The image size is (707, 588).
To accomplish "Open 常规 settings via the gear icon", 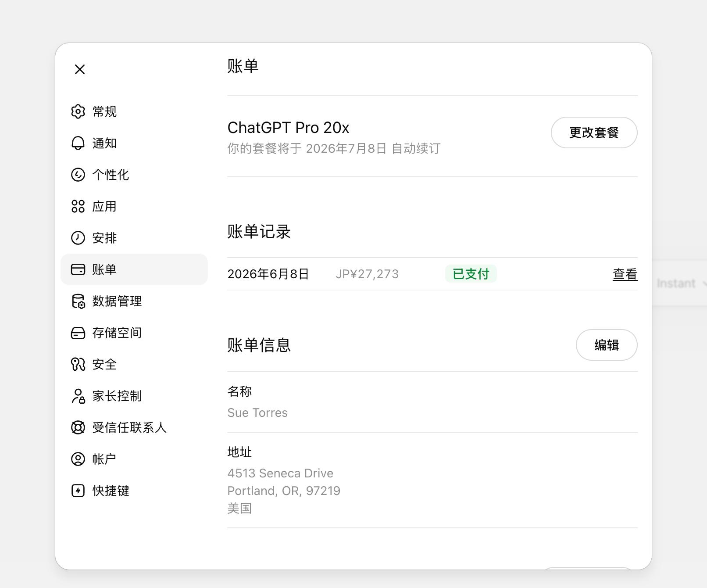I will tap(78, 111).
